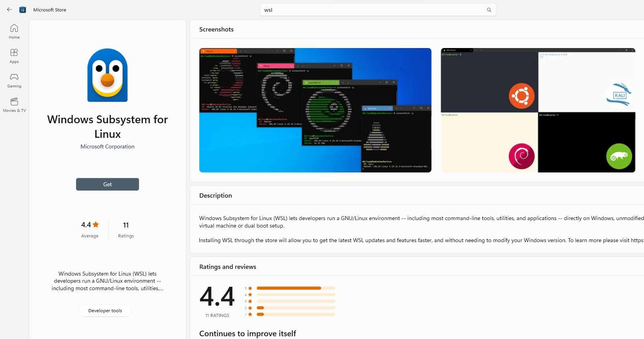Viewport: 644px width, 339px height.
Task: Click the 4-star rating bar
Action: [296, 295]
